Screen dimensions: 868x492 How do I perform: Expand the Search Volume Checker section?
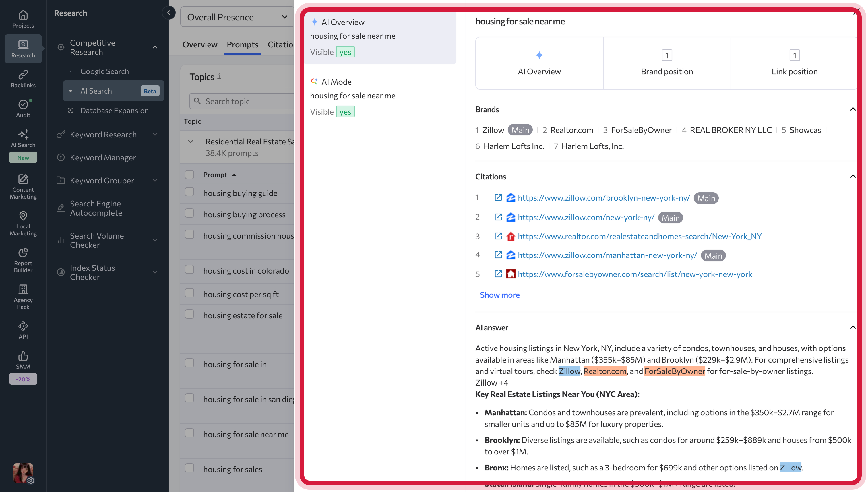[x=155, y=240]
